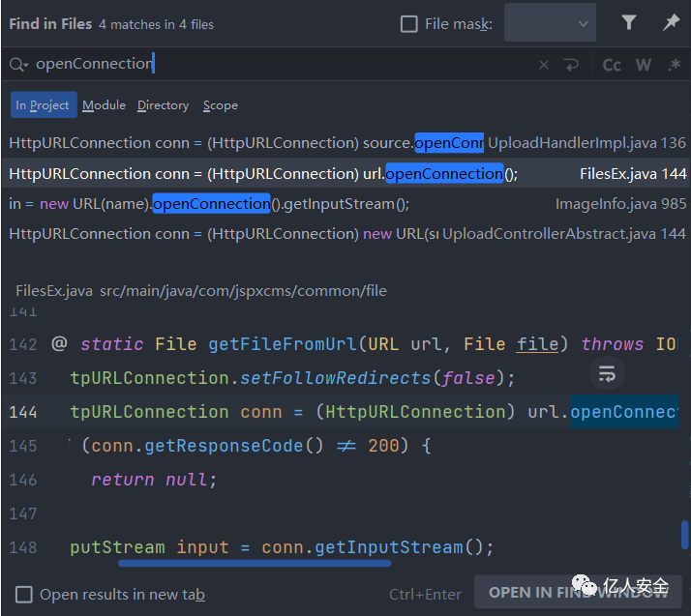Click line number 147 in gutter
The height and width of the screenshot is (616, 691).
point(23,513)
